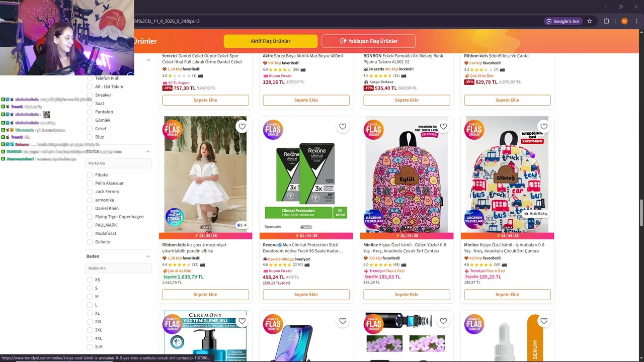Tick the Jack Ferrero brand checkbox
The width and height of the screenshot is (644, 362).
tap(90, 192)
